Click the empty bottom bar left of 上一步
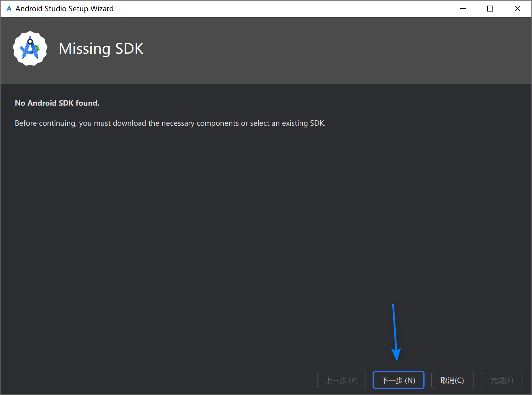 (148, 380)
